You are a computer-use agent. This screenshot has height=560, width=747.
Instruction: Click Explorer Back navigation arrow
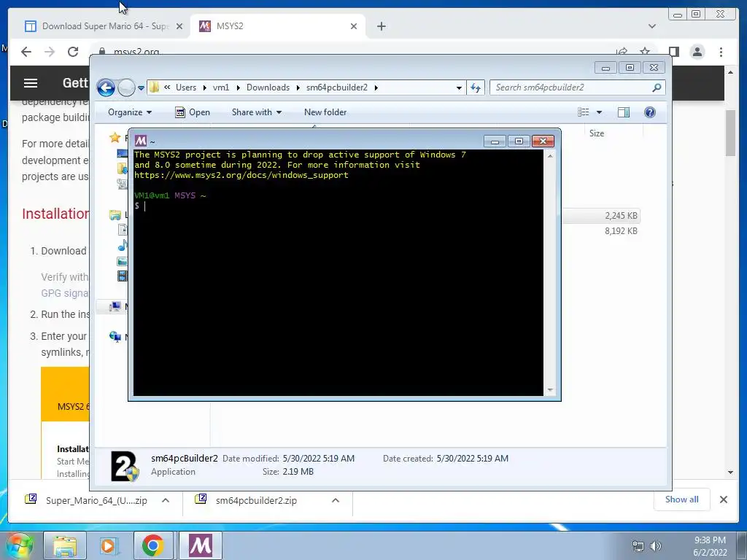point(106,87)
